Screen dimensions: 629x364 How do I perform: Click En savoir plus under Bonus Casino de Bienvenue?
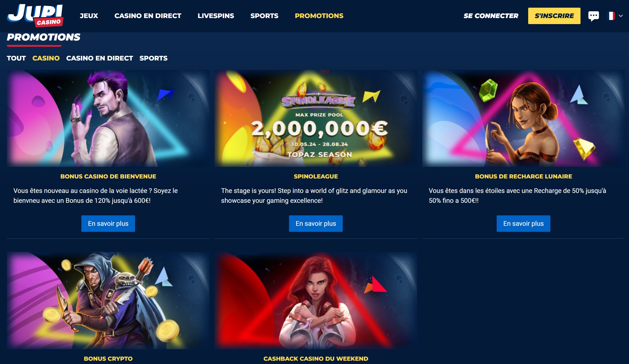[x=108, y=224]
